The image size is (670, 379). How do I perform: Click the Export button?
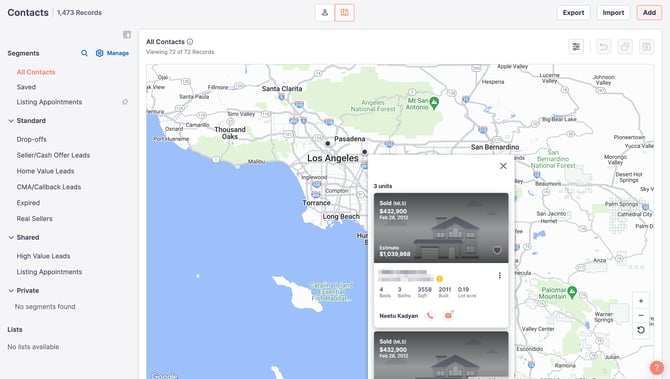pos(573,13)
